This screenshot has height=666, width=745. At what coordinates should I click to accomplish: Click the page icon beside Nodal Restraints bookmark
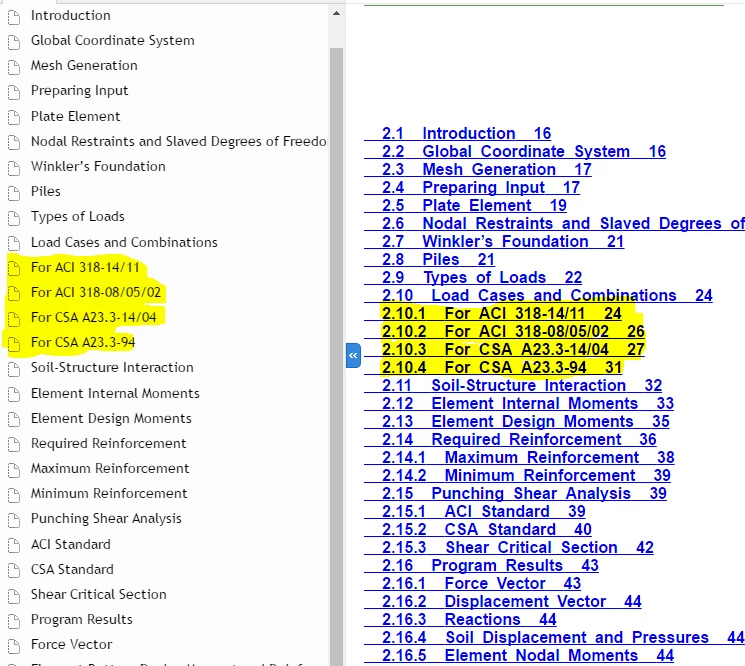14,143
